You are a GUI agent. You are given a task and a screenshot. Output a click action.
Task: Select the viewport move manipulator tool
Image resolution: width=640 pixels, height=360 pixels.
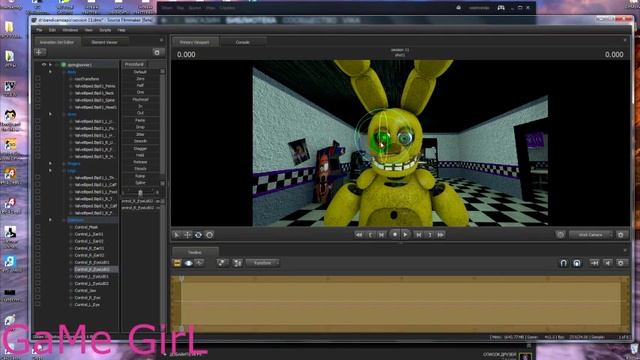(187, 235)
